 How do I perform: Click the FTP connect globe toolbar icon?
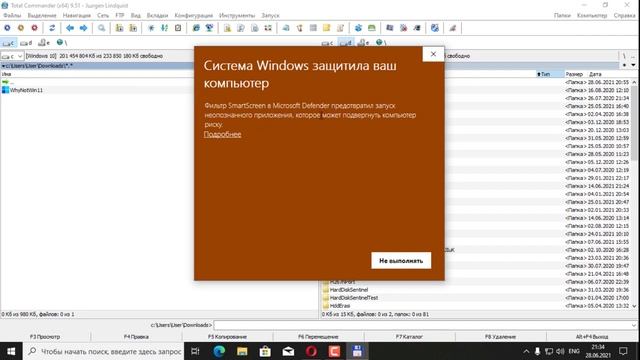tap(196, 28)
